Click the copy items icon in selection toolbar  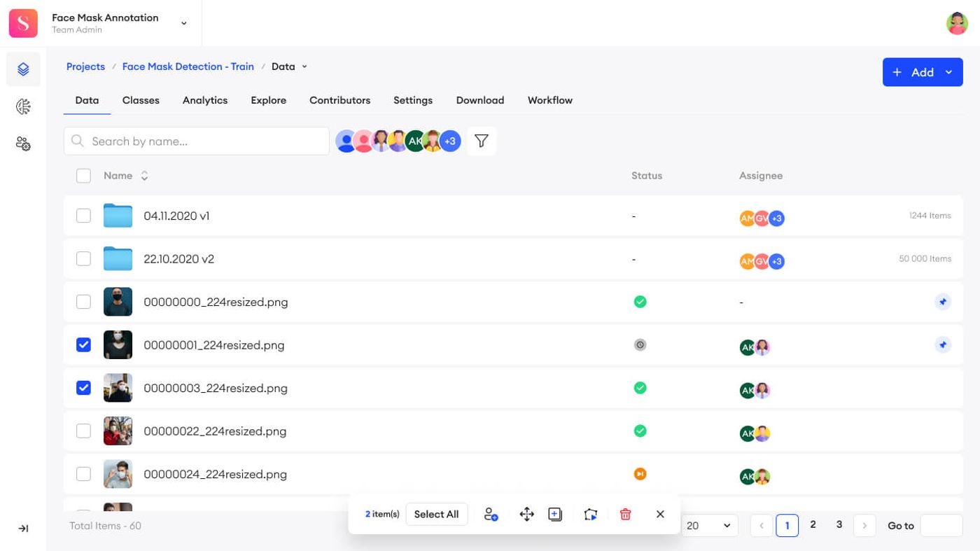pos(555,515)
